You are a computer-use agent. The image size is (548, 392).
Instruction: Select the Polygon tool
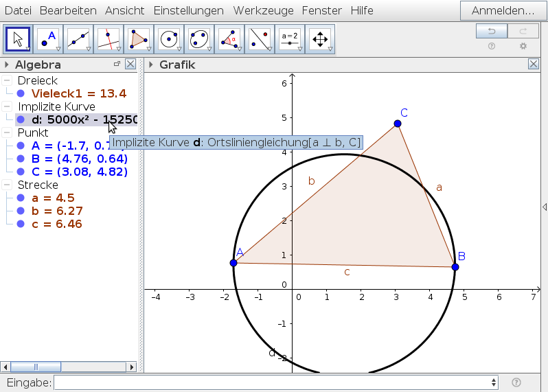pyautogui.click(x=139, y=39)
